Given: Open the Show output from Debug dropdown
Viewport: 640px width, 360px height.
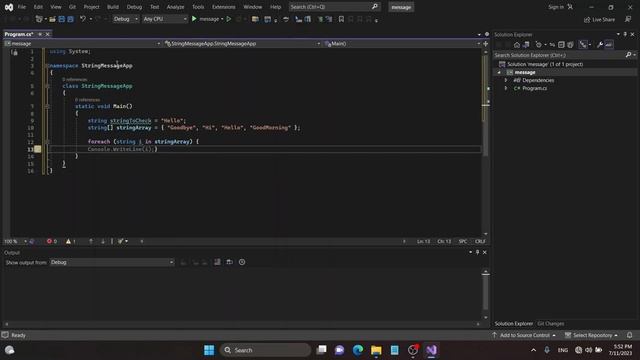Looking at the screenshot, I should [112, 262].
